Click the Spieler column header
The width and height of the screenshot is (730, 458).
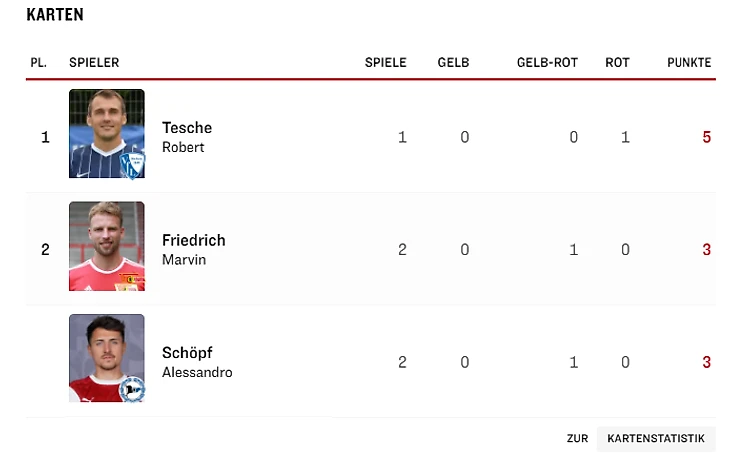coord(94,62)
